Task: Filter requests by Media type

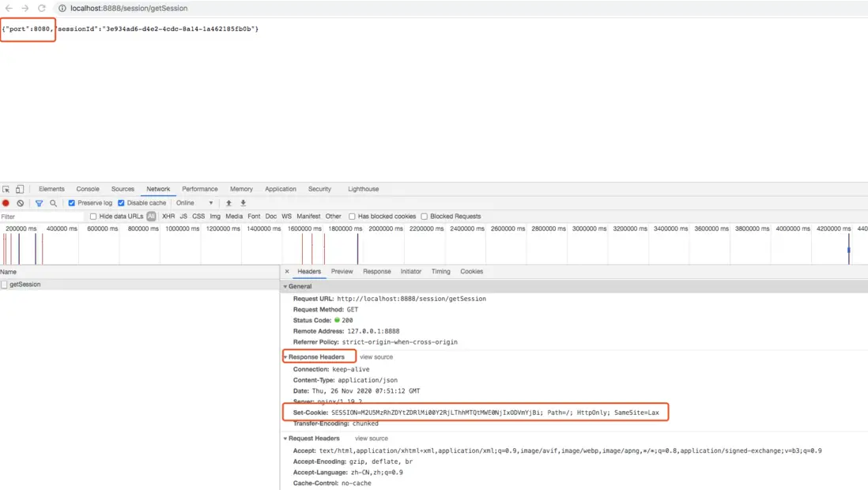Action: [234, 217]
